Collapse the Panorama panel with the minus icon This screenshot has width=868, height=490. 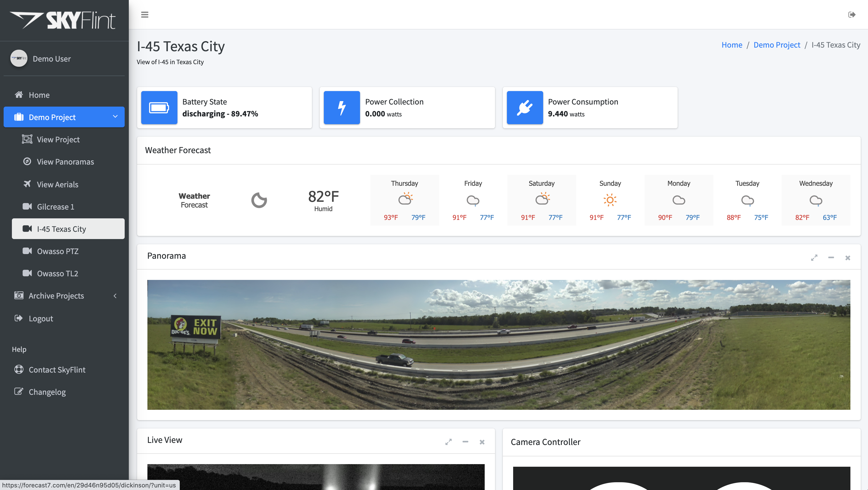pos(831,257)
